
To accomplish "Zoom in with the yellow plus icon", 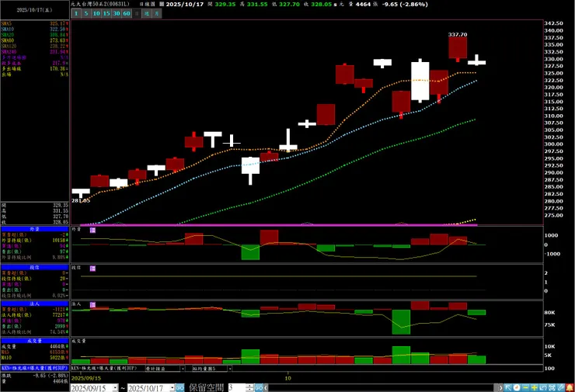I will pyautogui.click(x=535, y=387).
